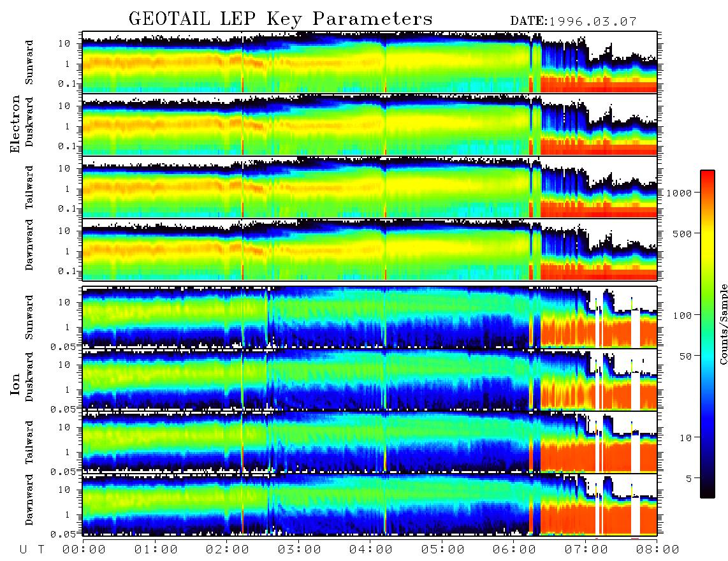Click the GEOTAIL LEP Key Parameters title

tap(280, 19)
